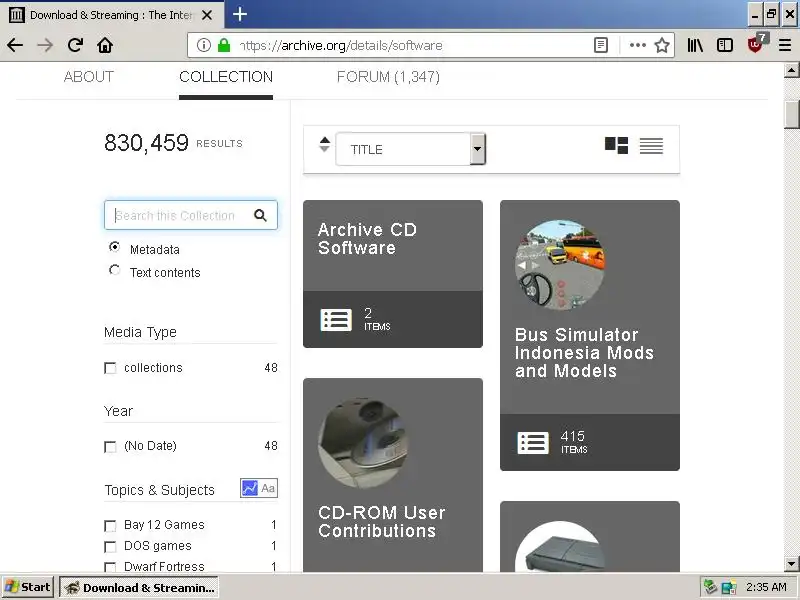Open network tray icon in system tray

[710, 587]
